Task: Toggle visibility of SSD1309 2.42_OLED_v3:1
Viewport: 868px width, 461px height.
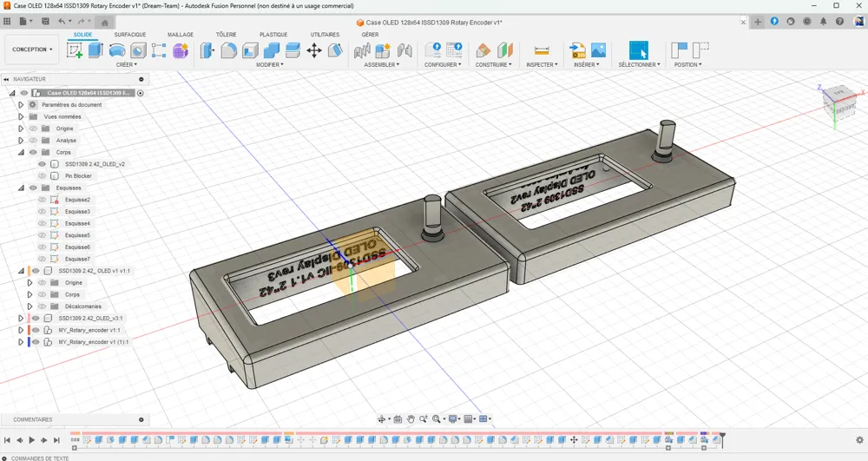Action: click(x=36, y=319)
